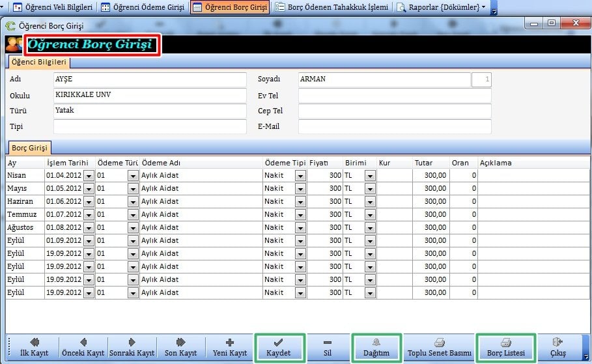Click the Cep Tel input field
Screen dimensions: 592x364
pyautogui.click(x=394, y=111)
